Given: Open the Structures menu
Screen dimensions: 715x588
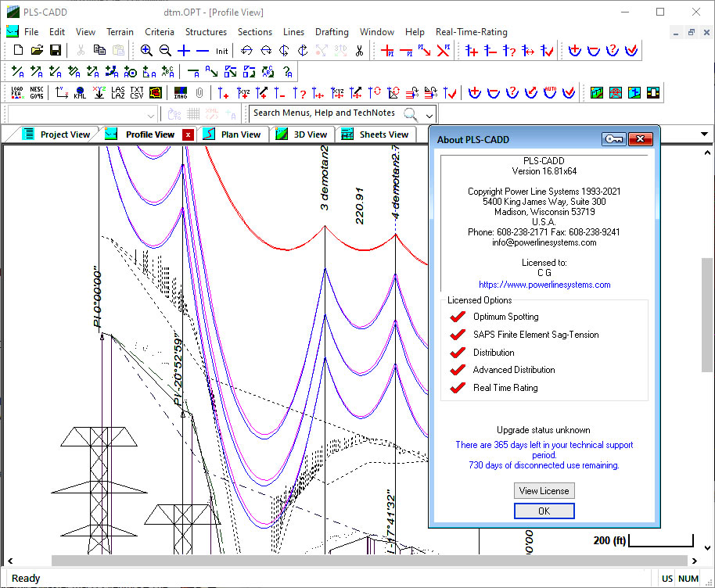Looking at the screenshot, I should [206, 32].
